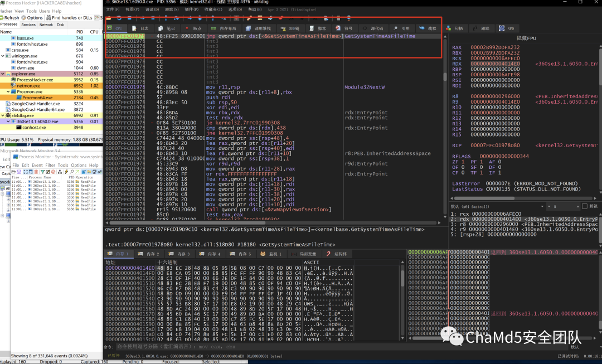The image size is (602, 364).
Task: Toggle file system activity in Process Monitor
Action: coord(89,172)
